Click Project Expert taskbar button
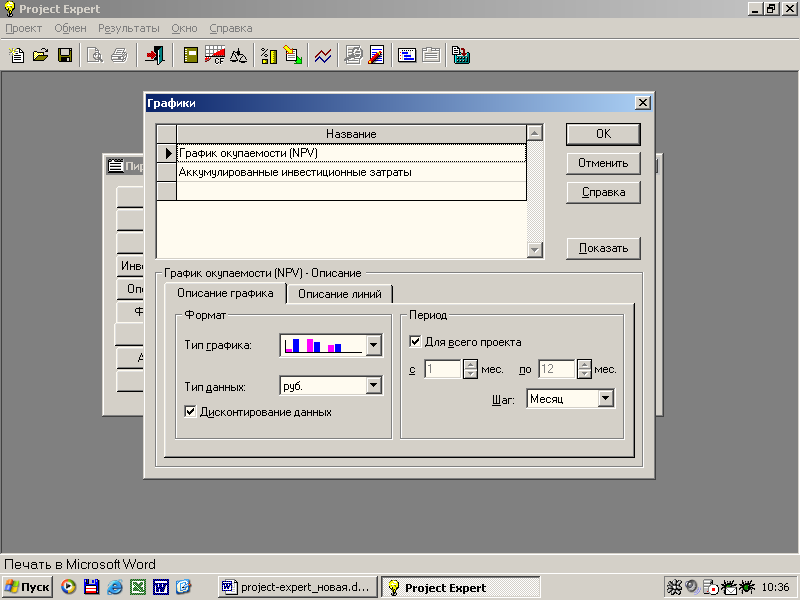This screenshot has height=600, width=800. point(461,587)
